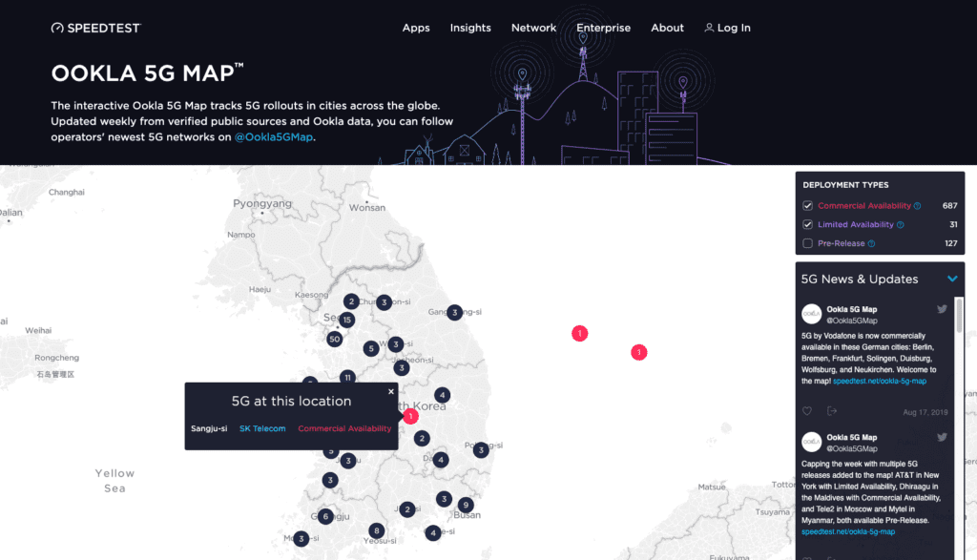Close the 5G at this location popup
Screen dimensions: 977x560
[391, 391]
